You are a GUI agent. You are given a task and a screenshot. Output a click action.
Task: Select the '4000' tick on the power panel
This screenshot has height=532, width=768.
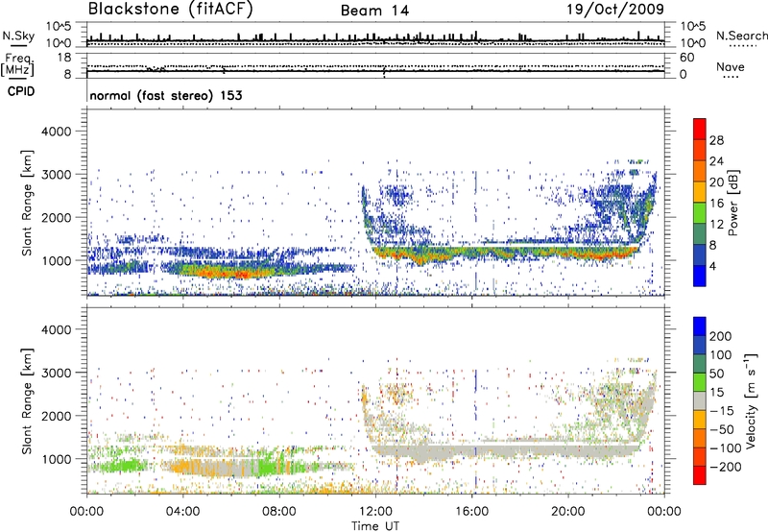(x=56, y=132)
